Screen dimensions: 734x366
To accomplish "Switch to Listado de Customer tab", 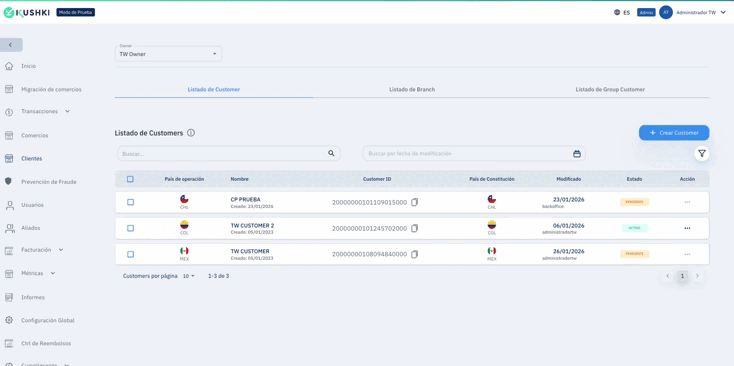I will click(x=214, y=89).
